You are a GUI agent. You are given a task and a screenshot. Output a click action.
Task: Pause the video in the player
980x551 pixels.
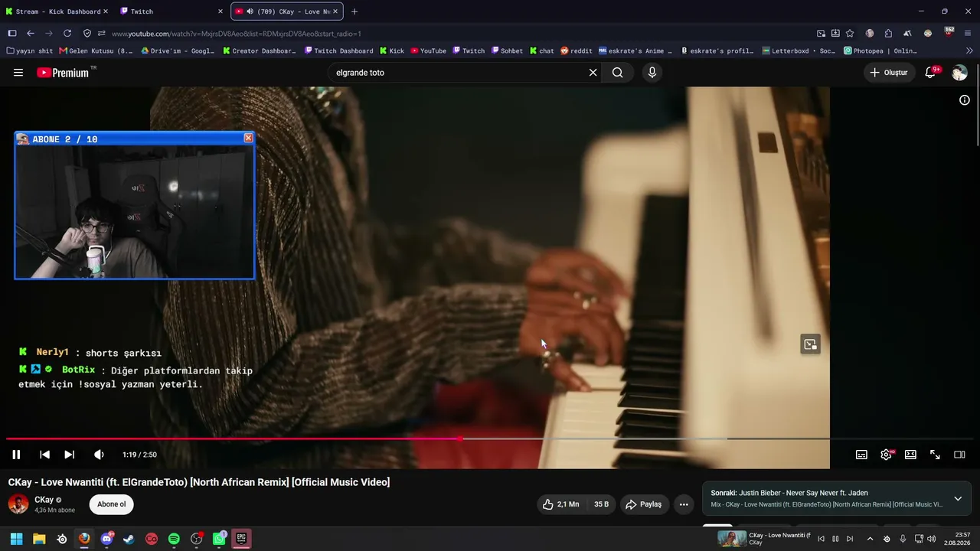[x=16, y=455]
